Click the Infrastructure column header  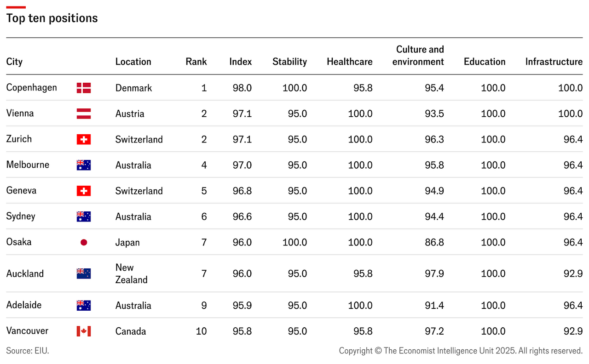click(x=554, y=62)
